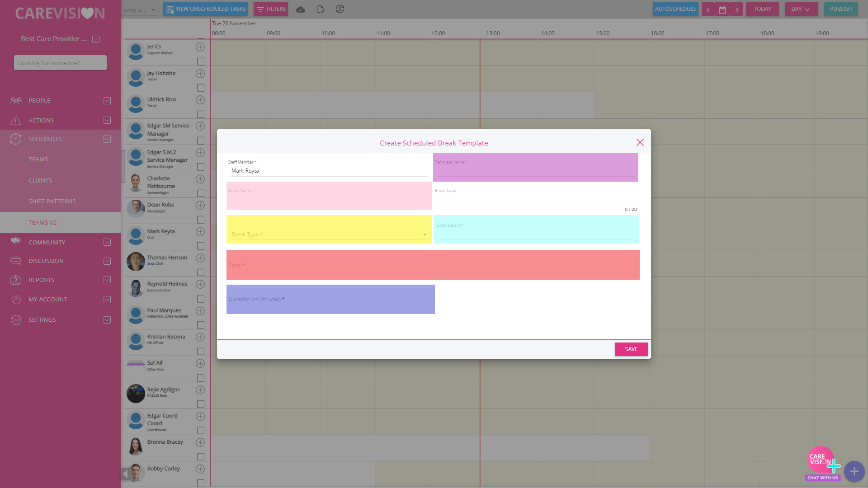The width and height of the screenshot is (868, 488).
Task: Tick checkbox for Dean Robe row
Action: [x=201, y=220]
